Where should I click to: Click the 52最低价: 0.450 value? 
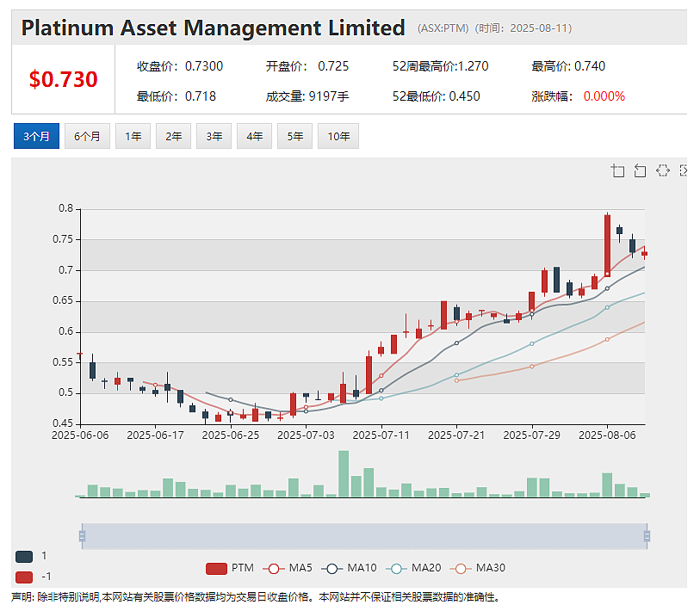(437, 96)
